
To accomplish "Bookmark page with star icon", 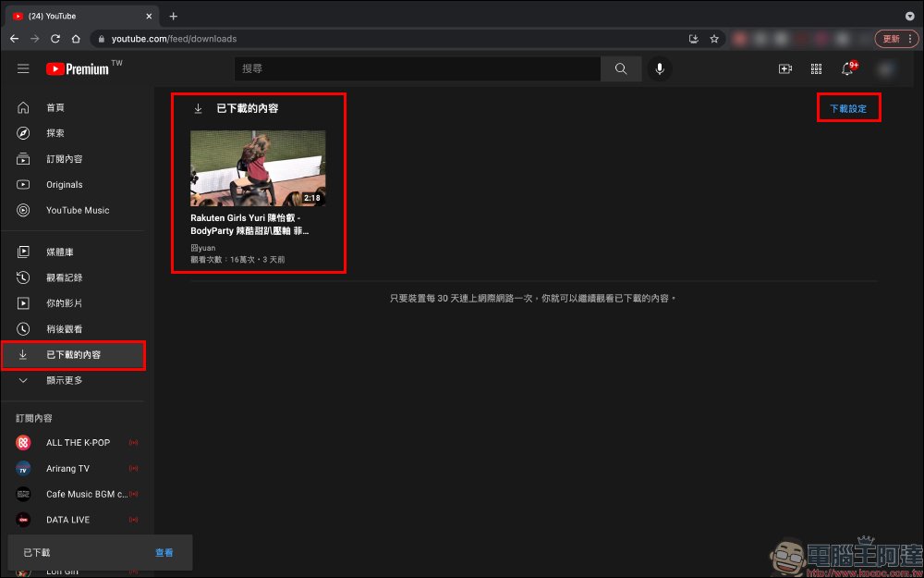I will (x=714, y=39).
